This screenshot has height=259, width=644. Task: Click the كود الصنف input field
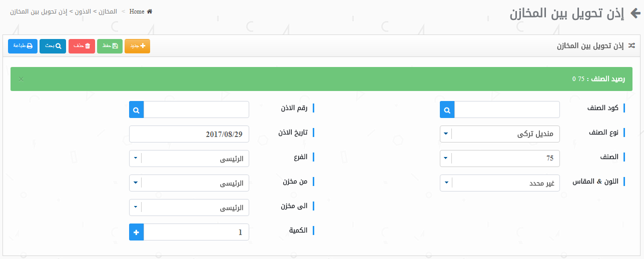(507, 109)
